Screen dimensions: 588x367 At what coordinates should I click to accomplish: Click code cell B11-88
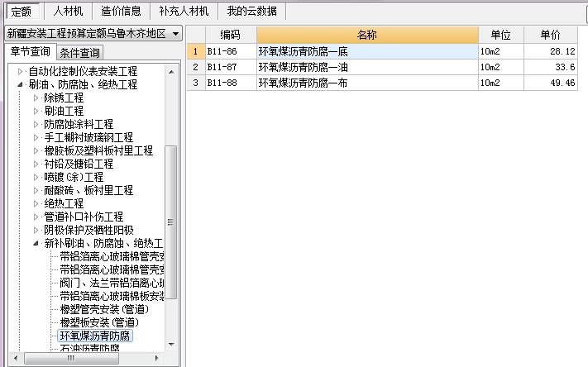(231, 83)
